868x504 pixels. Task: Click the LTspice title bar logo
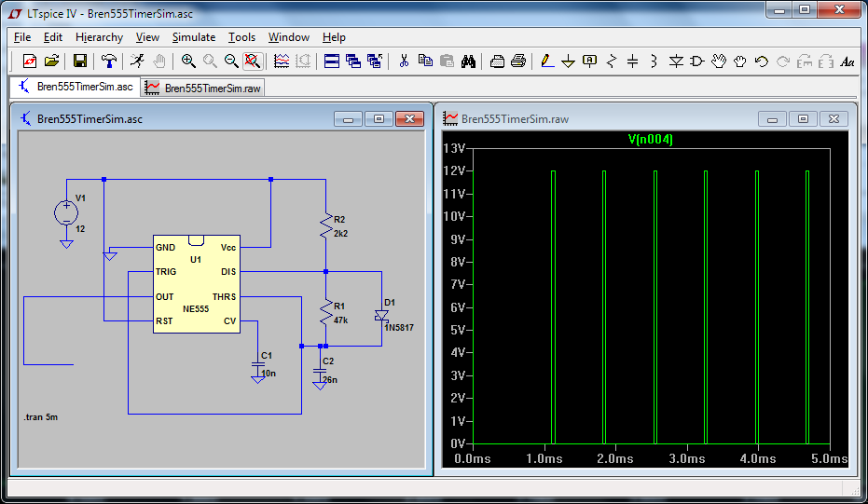point(14,13)
